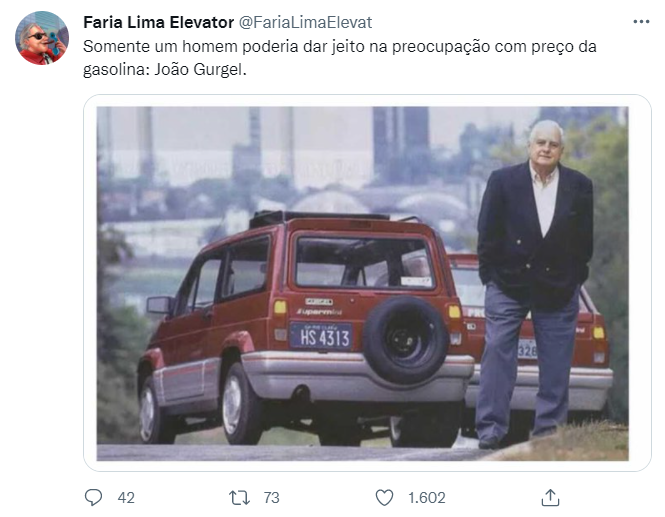
Task: Open the three-dot more options menu
Action: [x=641, y=22]
